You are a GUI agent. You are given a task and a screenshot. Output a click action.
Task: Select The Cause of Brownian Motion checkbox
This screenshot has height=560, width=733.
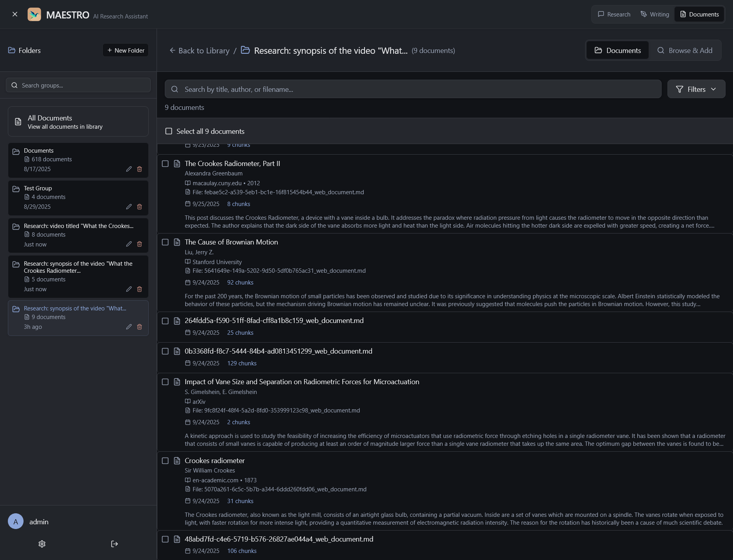(165, 243)
